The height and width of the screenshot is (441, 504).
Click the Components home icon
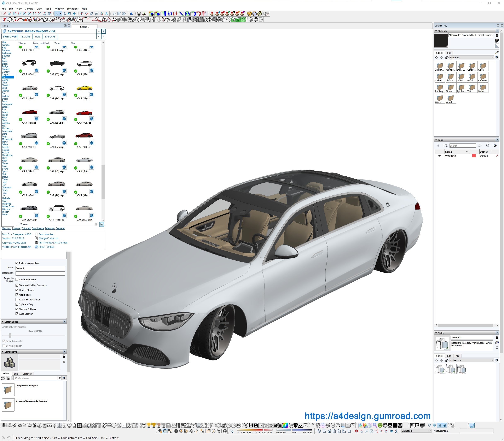coord(8,378)
